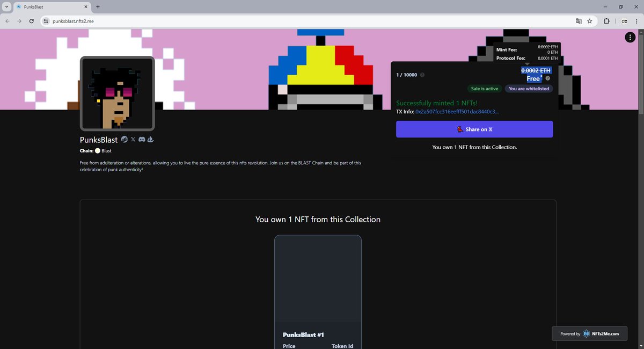Close the PunksBlast browser tab
Image resolution: width=644 pixels, height=349 pixels.
(85, 6)
